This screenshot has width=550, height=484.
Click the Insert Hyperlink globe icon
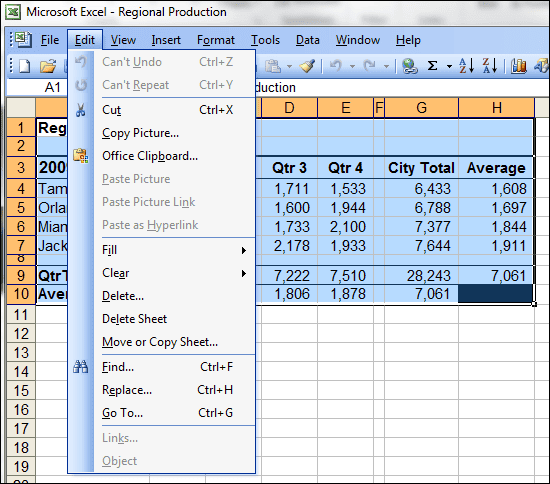coord(409,66)
